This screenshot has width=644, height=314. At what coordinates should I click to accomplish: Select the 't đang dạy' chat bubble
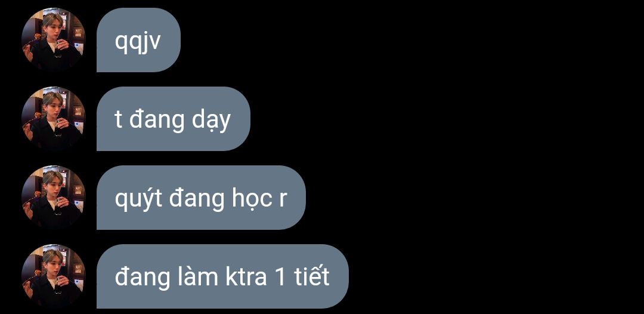click(174, 119)
